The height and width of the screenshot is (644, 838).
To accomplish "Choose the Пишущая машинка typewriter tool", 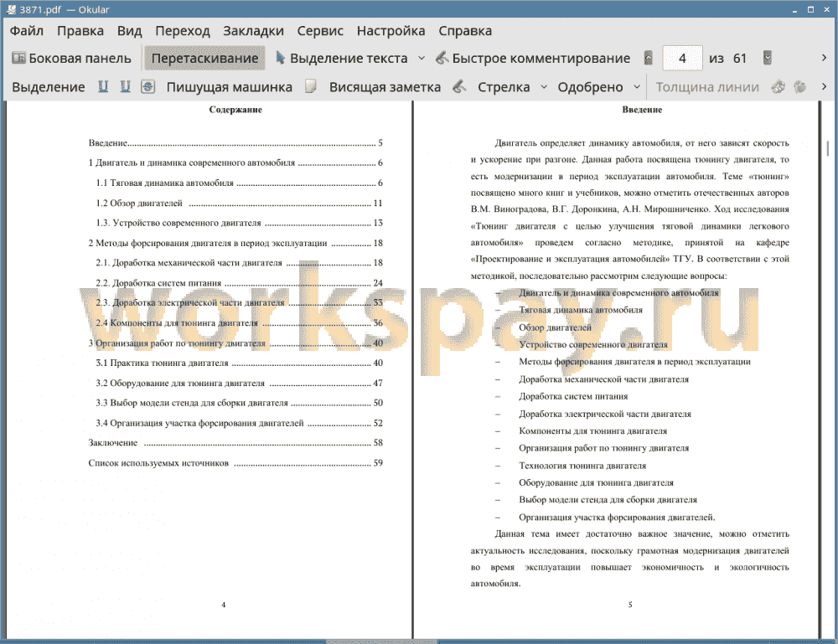I will [230, 87].
